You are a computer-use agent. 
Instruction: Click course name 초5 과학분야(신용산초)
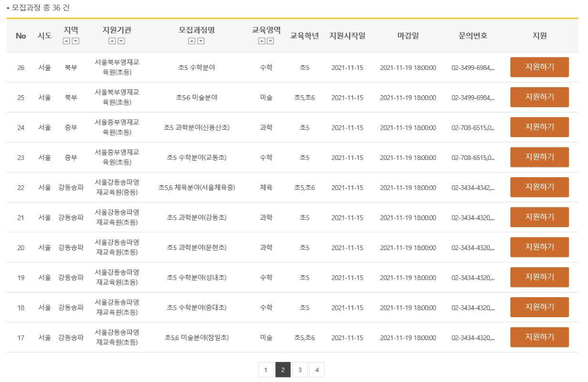point(196,127)
